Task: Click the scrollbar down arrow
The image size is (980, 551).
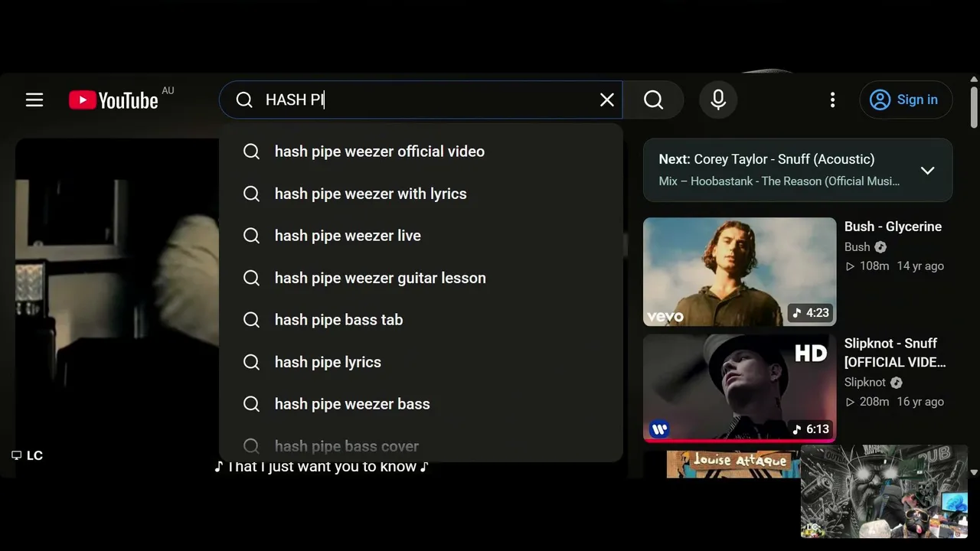Action: [974, 473]
